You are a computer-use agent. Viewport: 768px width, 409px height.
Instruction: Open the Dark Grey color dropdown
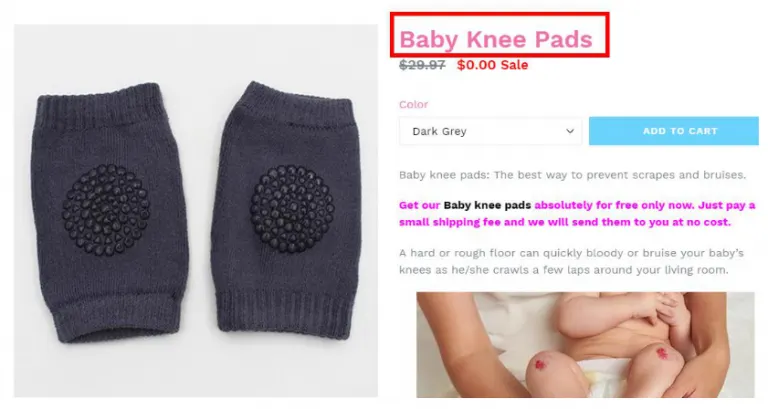tap(490, 131)
